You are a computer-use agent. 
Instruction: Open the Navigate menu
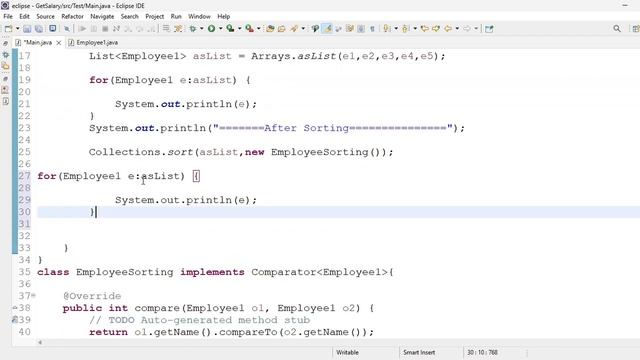[x=102, y=16]
